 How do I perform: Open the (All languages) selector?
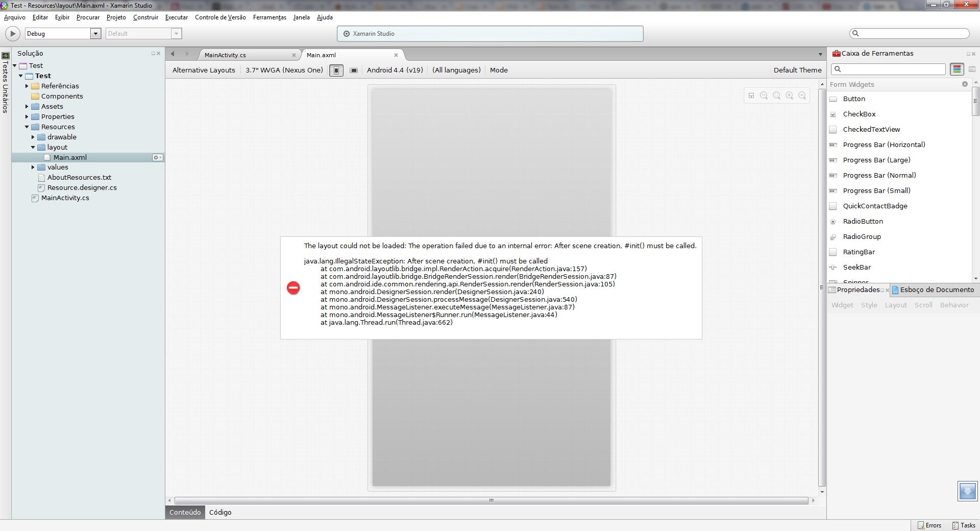pos(456,70)
